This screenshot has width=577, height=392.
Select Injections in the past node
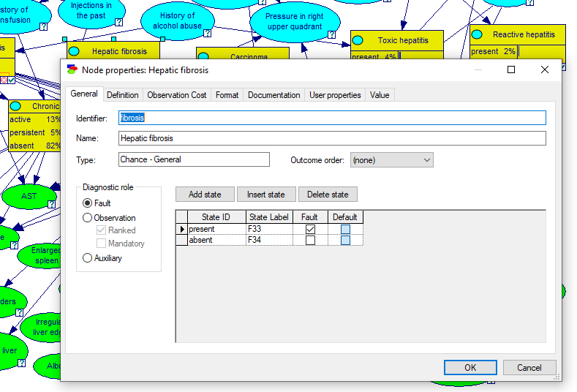pos(91,11)
